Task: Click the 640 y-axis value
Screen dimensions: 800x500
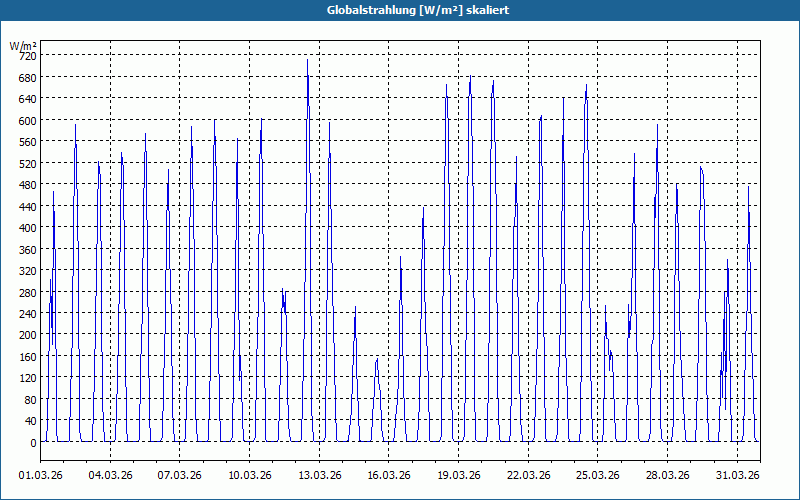Action: click(x=27, y=98)
